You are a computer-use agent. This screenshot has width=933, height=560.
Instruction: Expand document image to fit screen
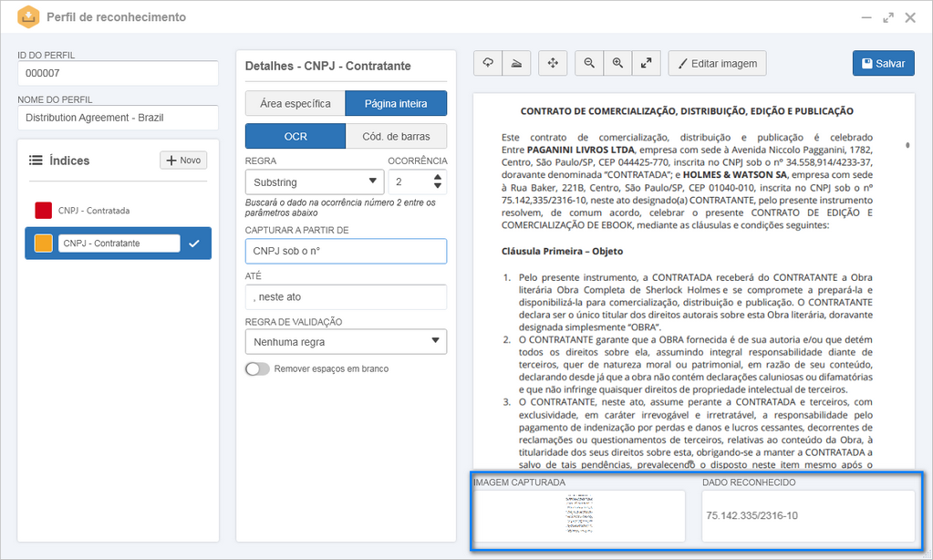tap(647, 63)
